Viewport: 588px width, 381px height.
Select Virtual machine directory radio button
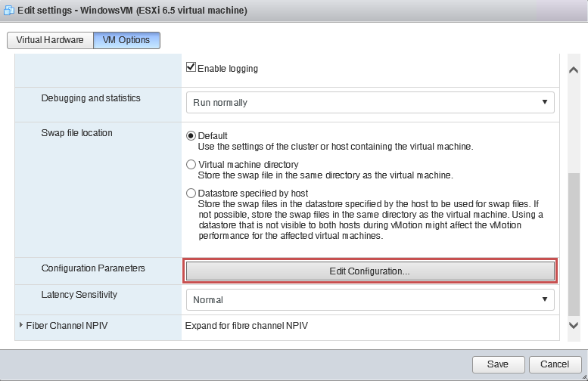[191, 165]
